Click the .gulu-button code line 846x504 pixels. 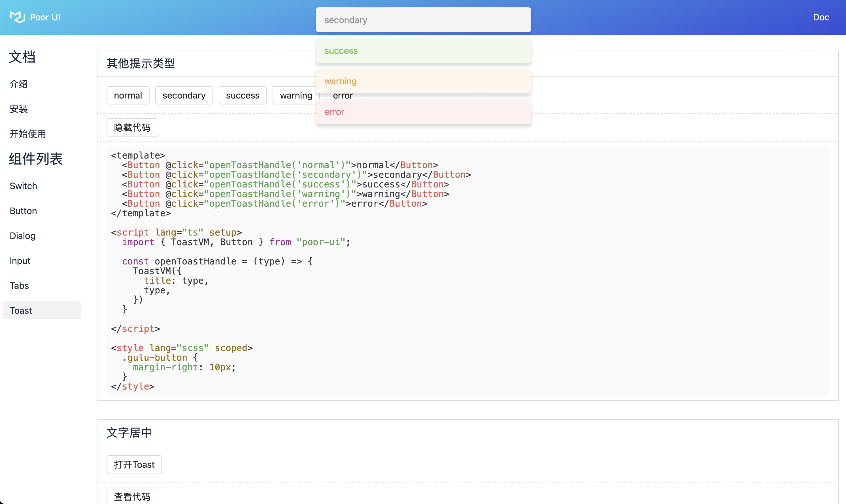(160, 357)
